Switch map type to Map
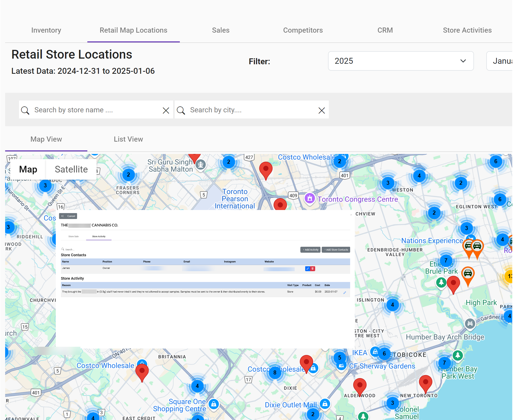Image resolution: width=513 pixels, height=420 pixels. (28, 169)
